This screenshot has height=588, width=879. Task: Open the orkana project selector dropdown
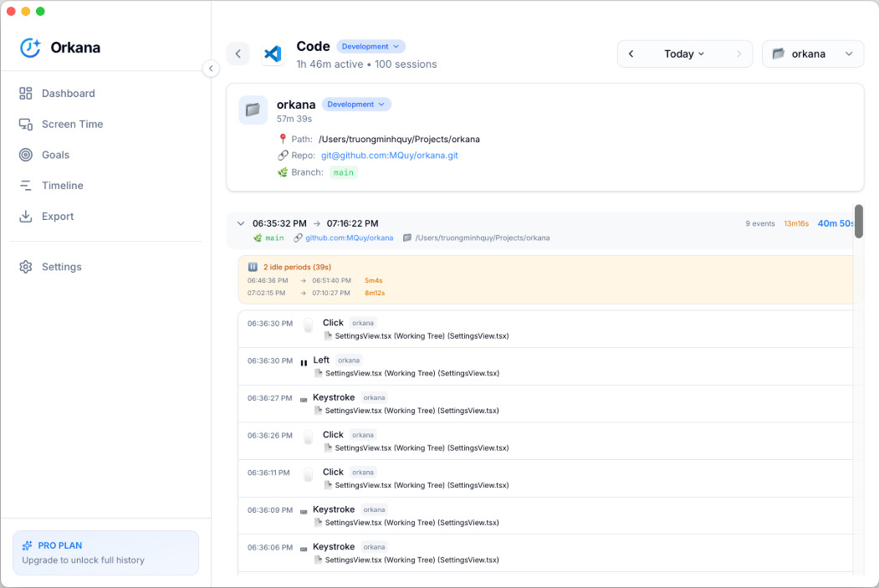tap(812, 54)
